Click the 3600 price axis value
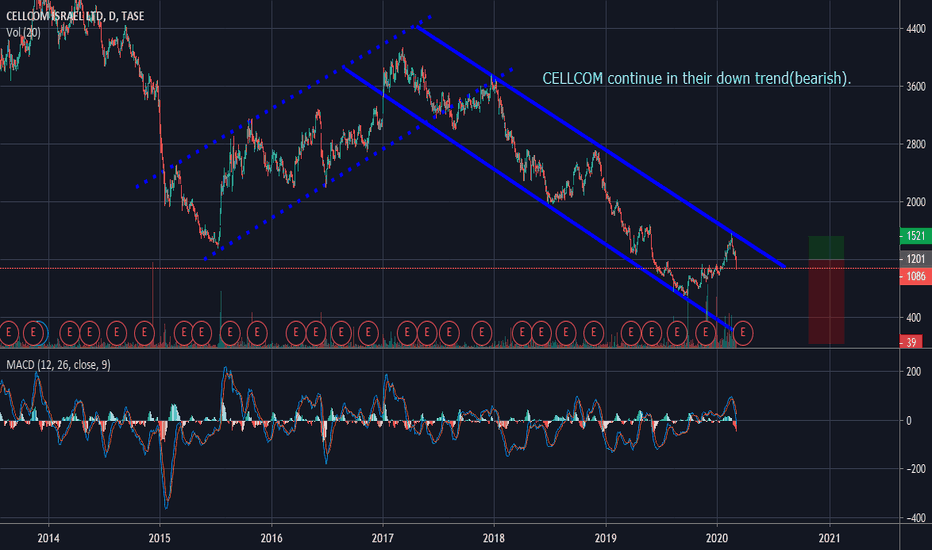 [x=916, y=86]
